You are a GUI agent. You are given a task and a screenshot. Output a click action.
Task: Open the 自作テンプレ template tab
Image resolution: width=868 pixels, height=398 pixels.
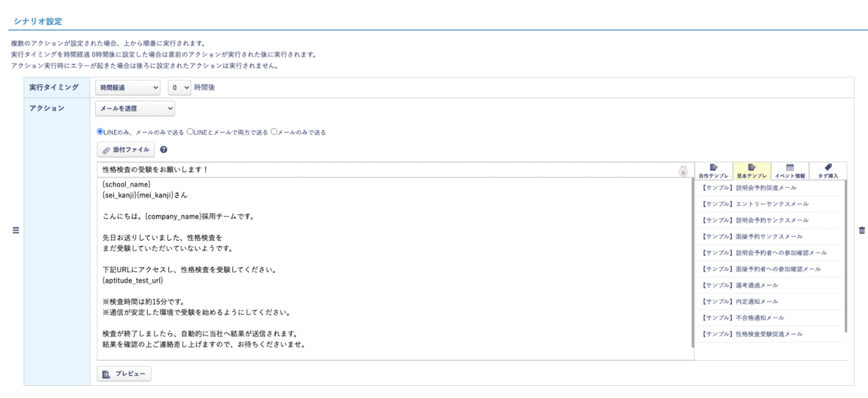(714, 170)
